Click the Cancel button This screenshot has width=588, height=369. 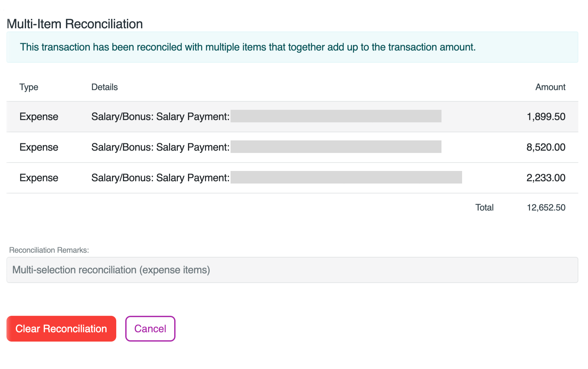point(150,328)
